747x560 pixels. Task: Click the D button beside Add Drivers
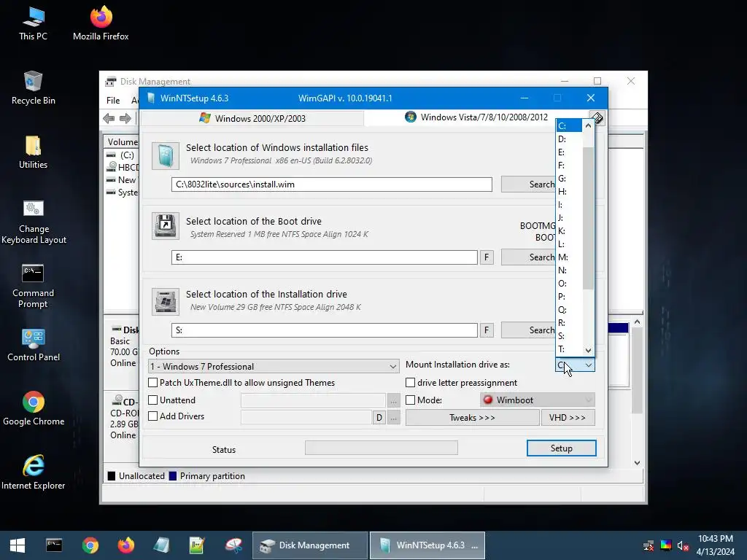pos(379,418)
